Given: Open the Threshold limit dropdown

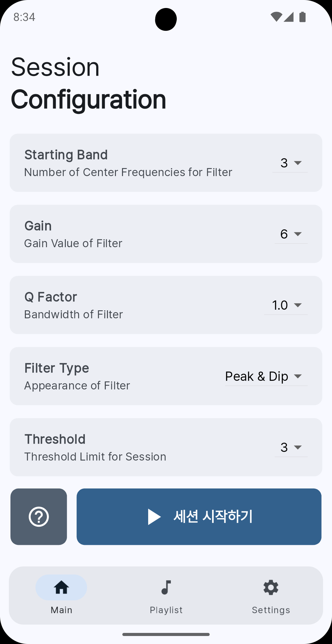Looking at the screenshot, I should point(291,447).
